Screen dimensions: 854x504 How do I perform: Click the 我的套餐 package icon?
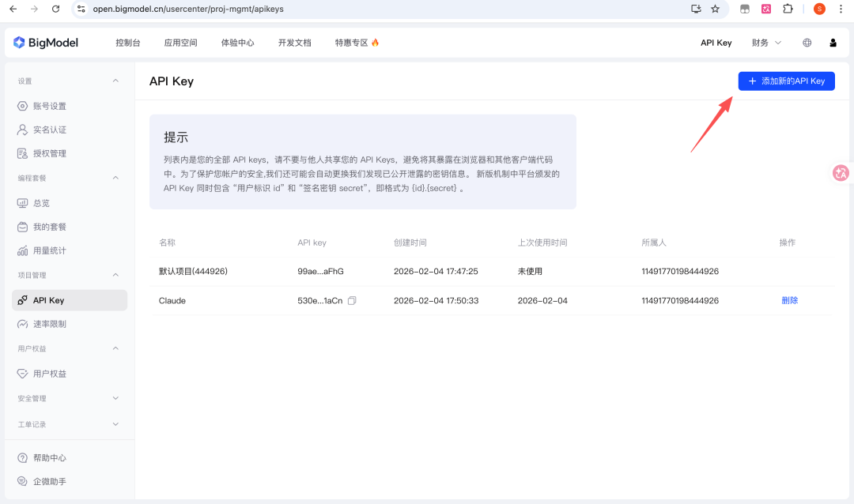click(x=22, y=227)
